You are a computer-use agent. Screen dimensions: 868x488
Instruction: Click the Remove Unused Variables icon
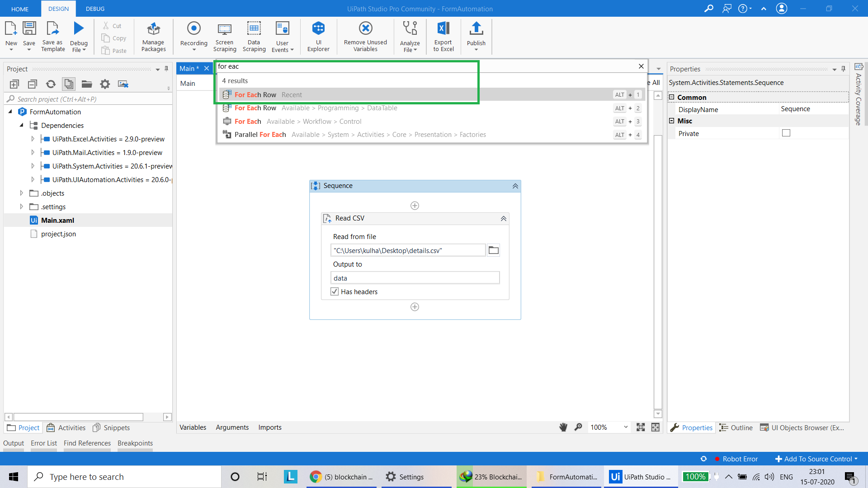click(365, 29)
